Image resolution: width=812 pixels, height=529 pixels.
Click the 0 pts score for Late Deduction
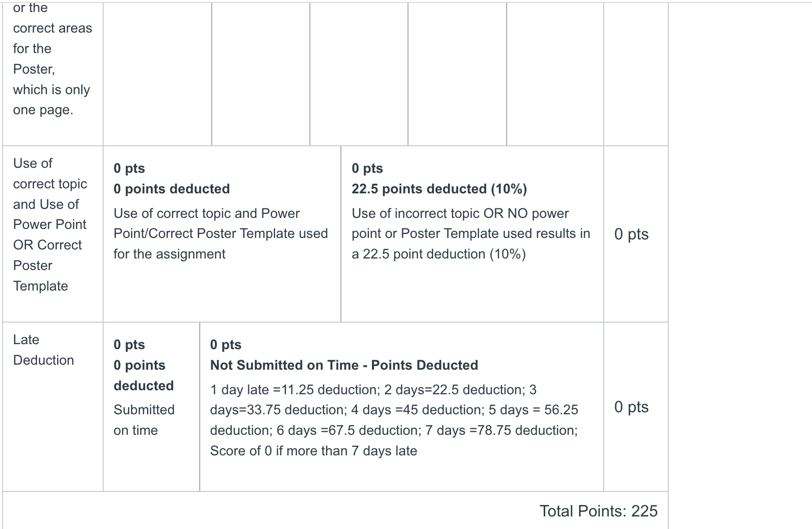pyautogui.click(x=631, y=407)
